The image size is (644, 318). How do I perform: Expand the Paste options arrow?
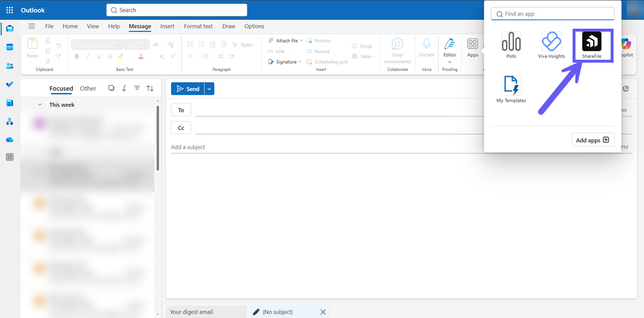coord(32,63)
